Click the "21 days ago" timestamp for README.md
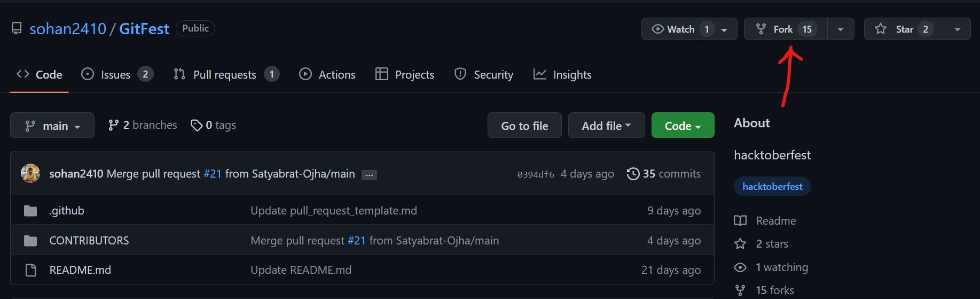Viewport: 980px width, 299px height. coord(671,270)
